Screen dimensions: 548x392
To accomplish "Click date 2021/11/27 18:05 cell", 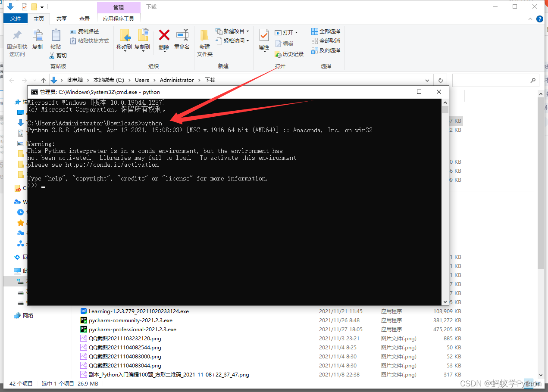I will point(341,330).
